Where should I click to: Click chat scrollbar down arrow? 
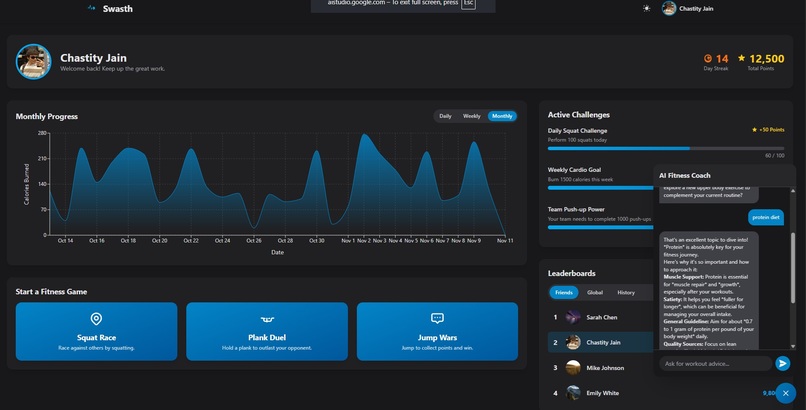coord(793,346)
